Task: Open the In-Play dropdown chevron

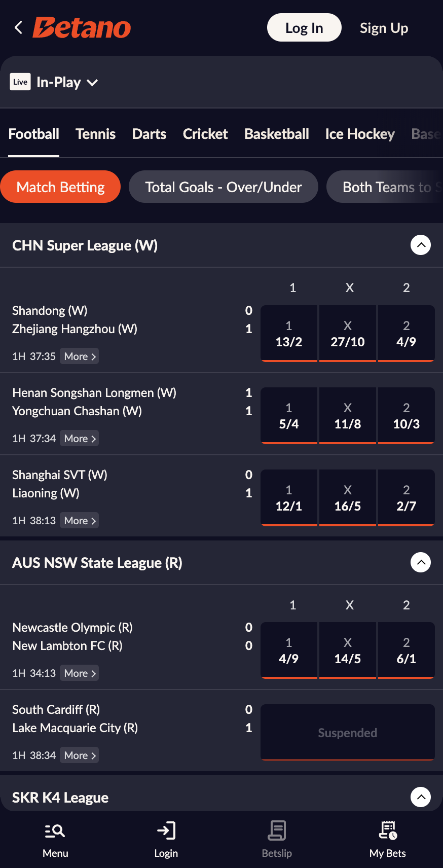Action: (x=92, y=83)
